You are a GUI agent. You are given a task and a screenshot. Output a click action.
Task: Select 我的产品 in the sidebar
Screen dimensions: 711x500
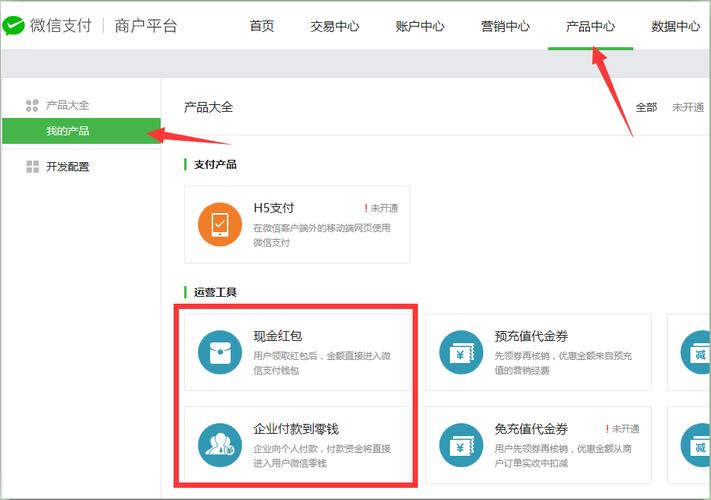tap(67, 131)
